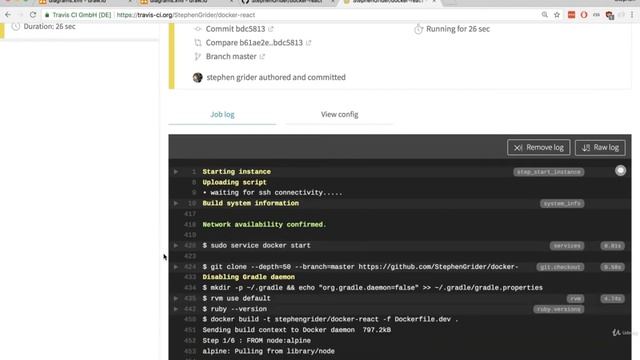This screenshot has width=640, height=360.
Task: Expand the git clone log fold
Action: [x=176, y=267]
